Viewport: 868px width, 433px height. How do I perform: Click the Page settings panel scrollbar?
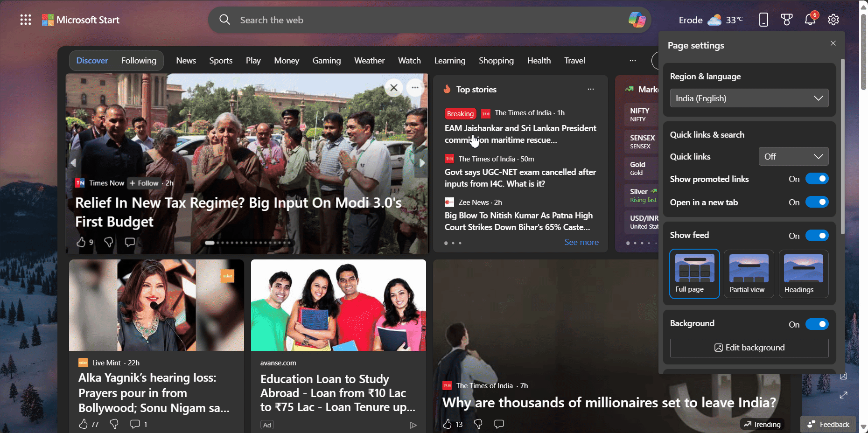point(842,147)
